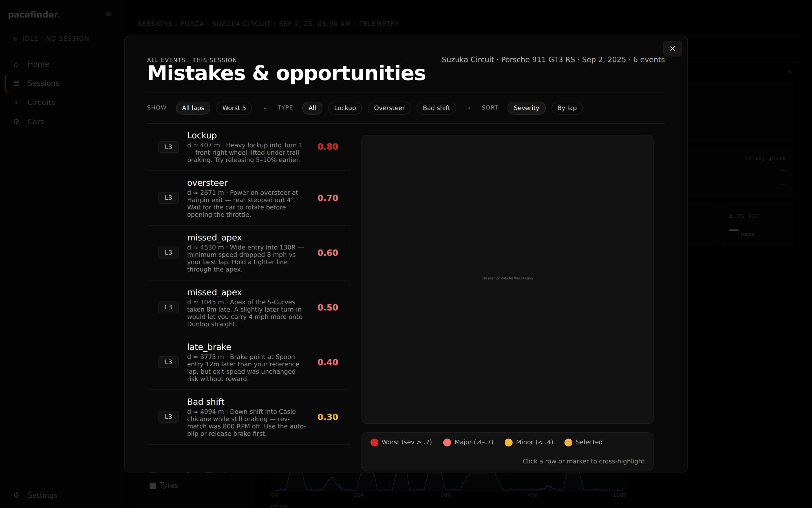Go to SUZUKA CIRCUIT breadcrumb

pyautogui.click(x=241, y=24)
